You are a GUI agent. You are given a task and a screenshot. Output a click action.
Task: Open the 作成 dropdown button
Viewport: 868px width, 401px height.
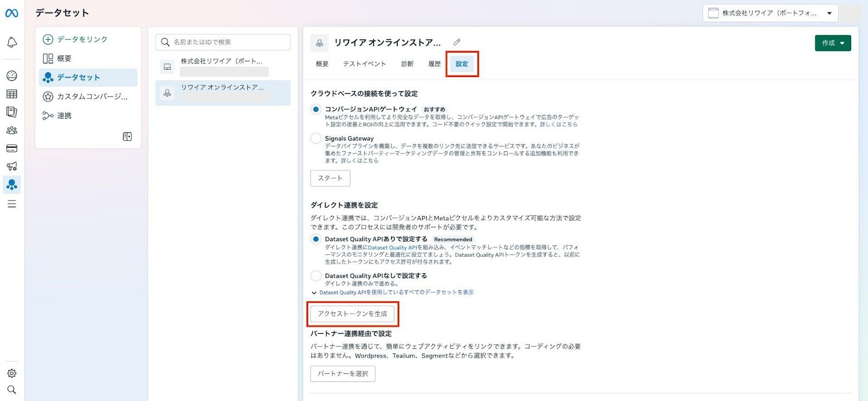point(833,43)
